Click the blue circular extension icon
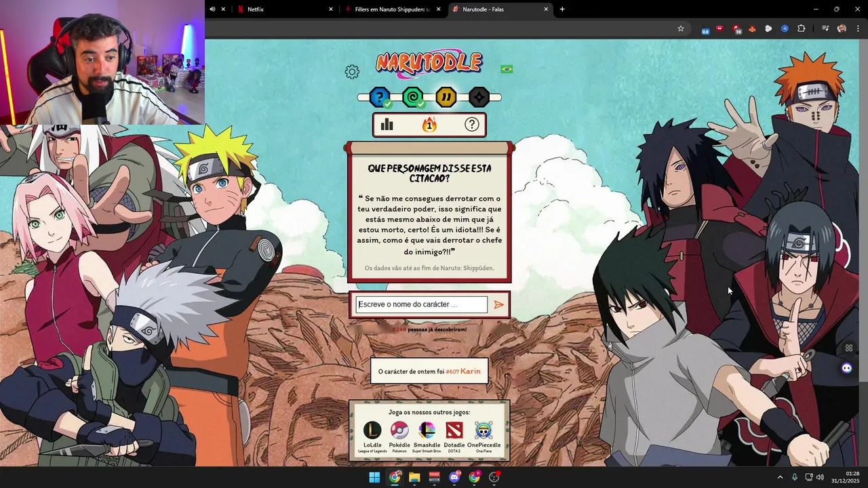868x488 pixels. pos(785,28)
